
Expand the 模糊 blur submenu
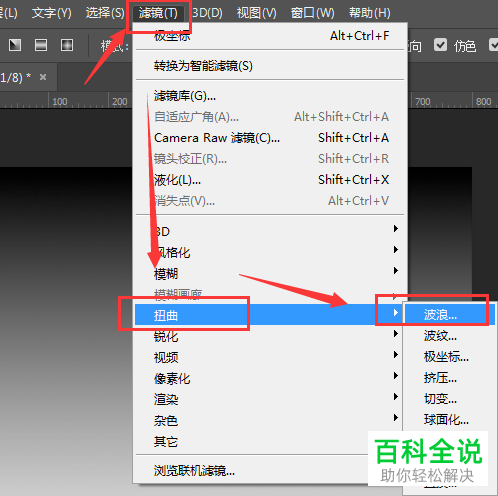tap(270, 273)
